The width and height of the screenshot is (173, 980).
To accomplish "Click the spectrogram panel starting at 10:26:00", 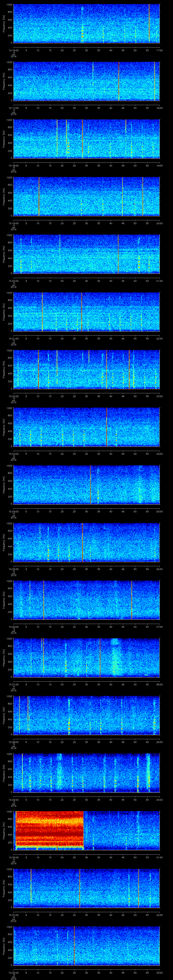I will tap(86, 600).
